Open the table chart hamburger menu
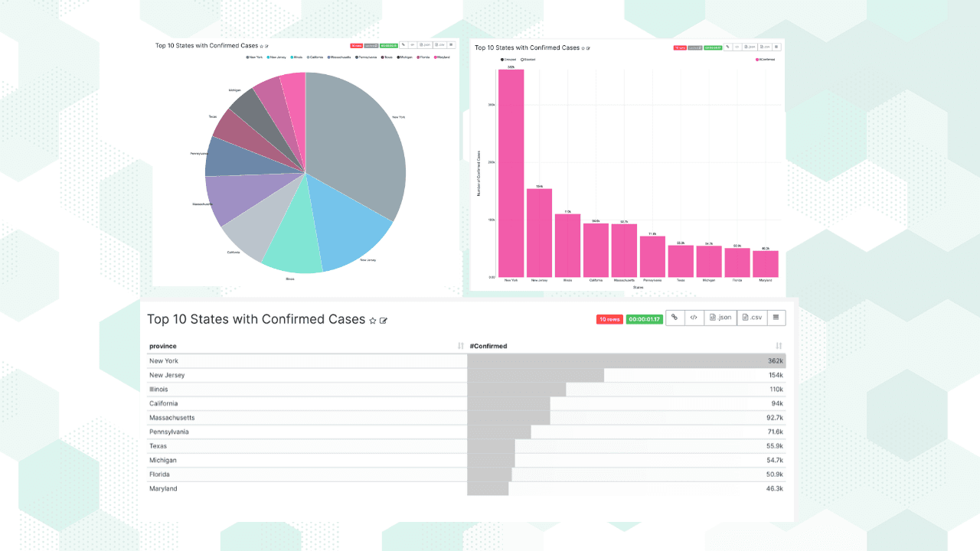The width and height of the screenshot is (980, 551). (x=776, y=318)
